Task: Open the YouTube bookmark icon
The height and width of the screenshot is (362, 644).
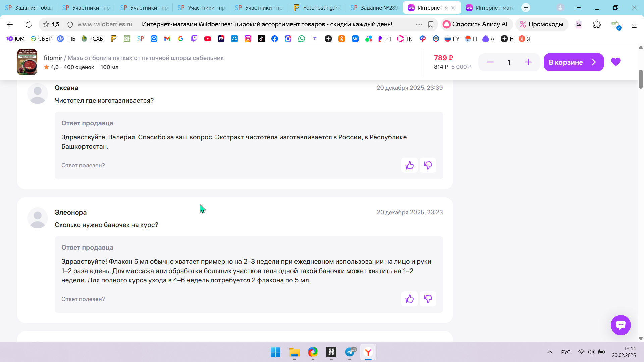Action: tap(208, 39)
